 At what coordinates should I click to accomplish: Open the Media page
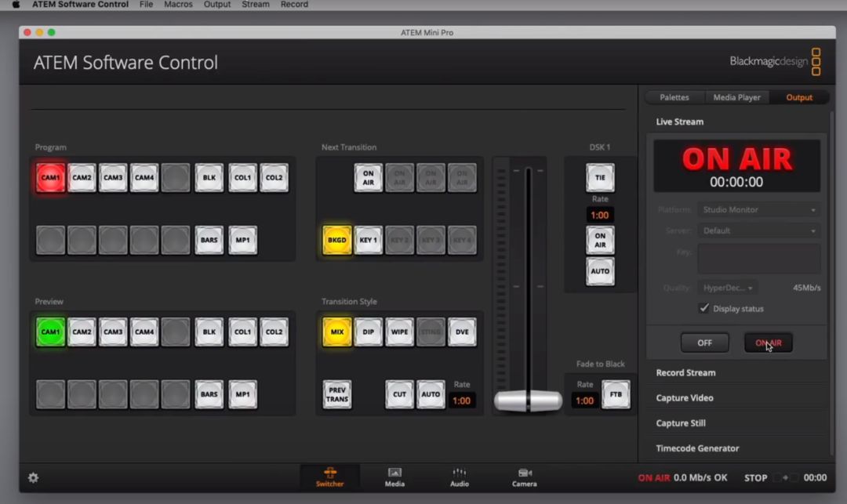coord(394,477)
